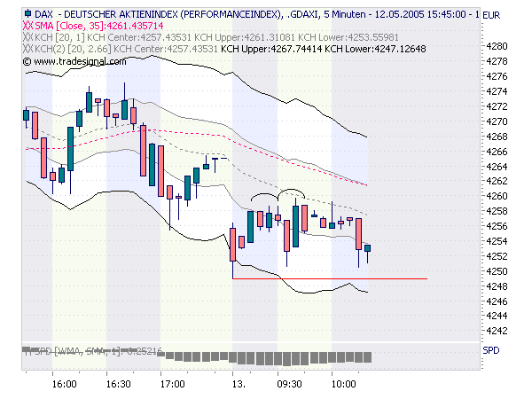This screenshot has height=399, width=532.
Task: Click the 4256 price axis label
Action: pyautogui.click(x=497, y=226)
